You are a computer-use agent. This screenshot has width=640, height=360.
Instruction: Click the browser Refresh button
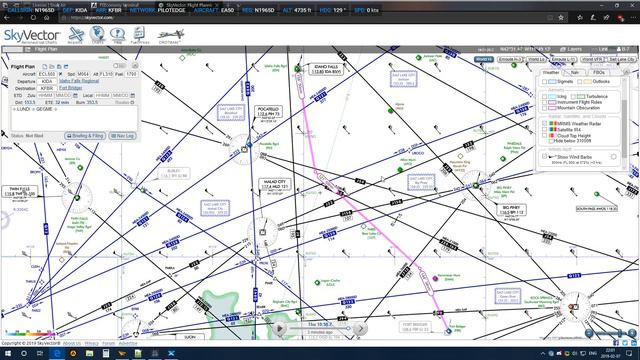33,18
